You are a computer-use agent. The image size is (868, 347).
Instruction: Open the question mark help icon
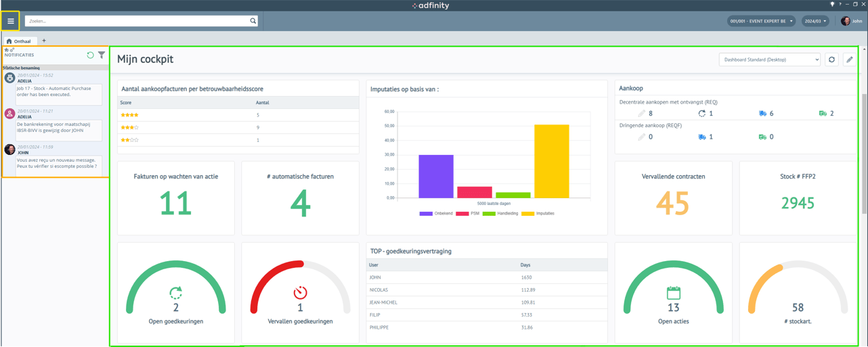coord(840,4)
